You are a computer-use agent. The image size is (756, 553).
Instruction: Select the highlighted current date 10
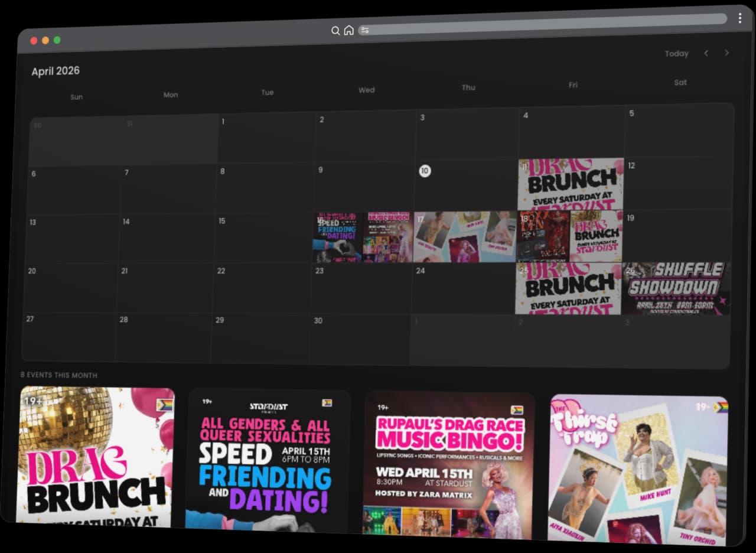425,171
